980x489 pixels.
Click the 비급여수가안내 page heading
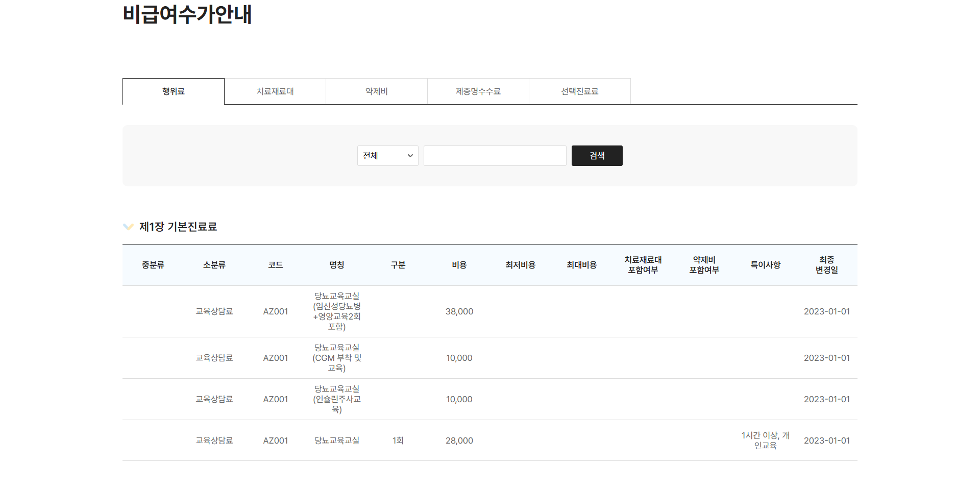(x=187, y=14)
